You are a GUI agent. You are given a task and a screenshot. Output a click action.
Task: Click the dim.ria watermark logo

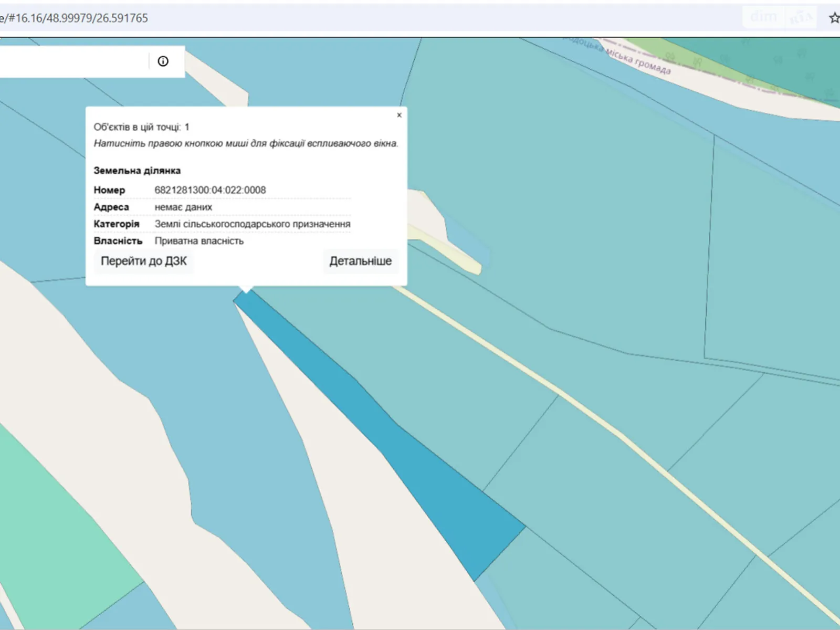pos(780,18)
